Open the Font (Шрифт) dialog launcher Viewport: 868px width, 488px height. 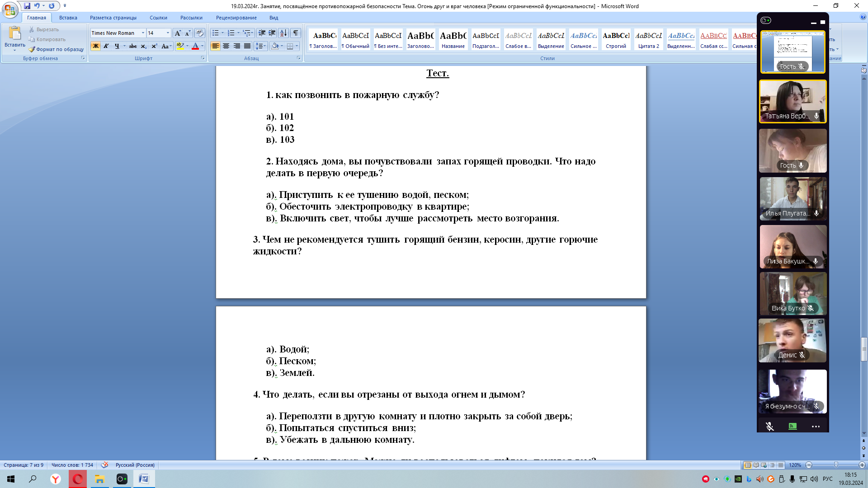tap(203, 58)
